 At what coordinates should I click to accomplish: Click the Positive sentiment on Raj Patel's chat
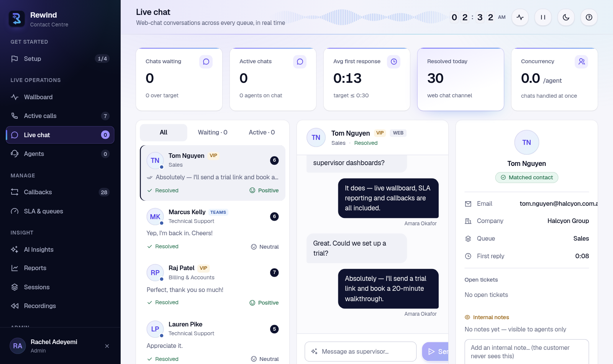click(264, 303)
